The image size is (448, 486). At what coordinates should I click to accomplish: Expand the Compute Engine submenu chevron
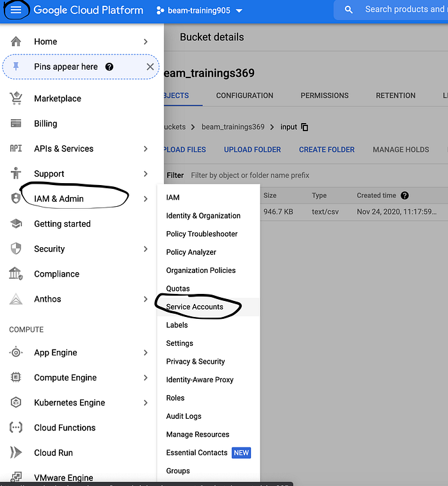click(x=146, y=378)
